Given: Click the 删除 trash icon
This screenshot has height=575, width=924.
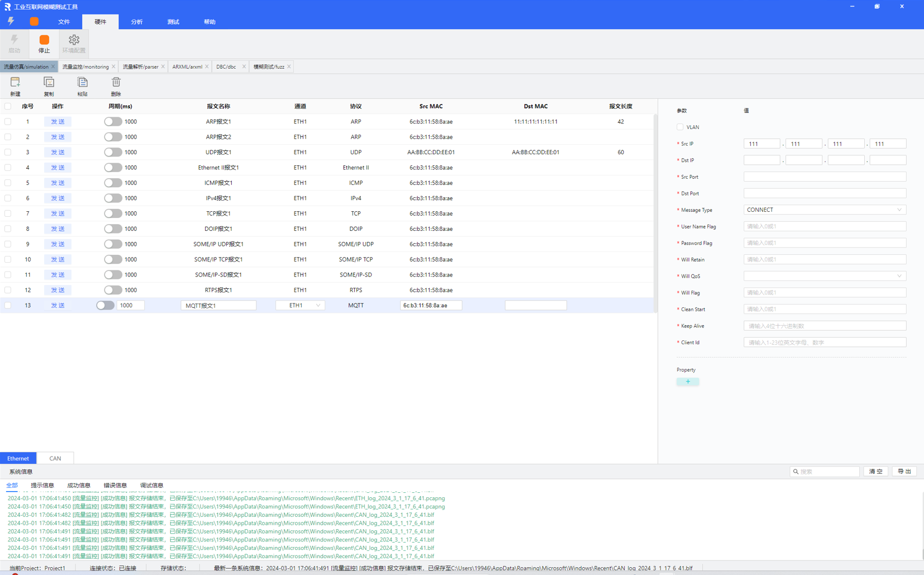Looking at the screenshot, I should (x=116, y=83).
